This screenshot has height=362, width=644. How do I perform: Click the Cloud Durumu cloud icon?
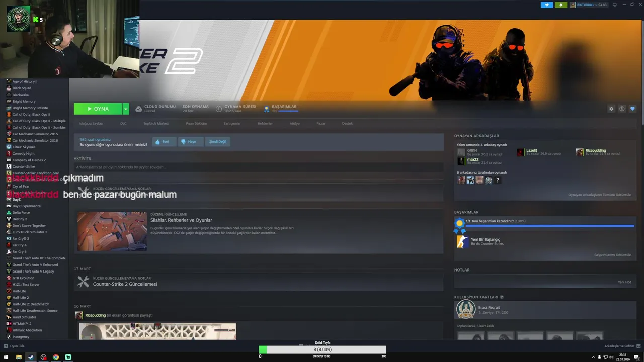click(139, 109)
